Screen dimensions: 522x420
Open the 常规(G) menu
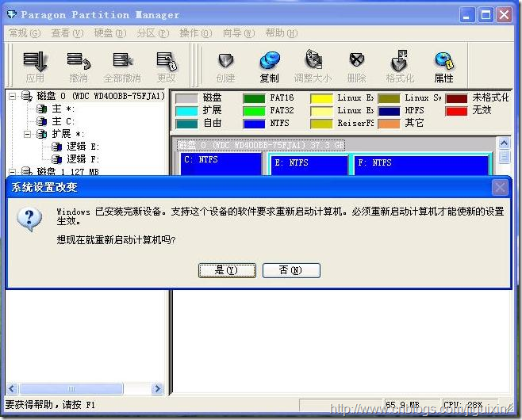pyautogui.click(x=25, y=33)
